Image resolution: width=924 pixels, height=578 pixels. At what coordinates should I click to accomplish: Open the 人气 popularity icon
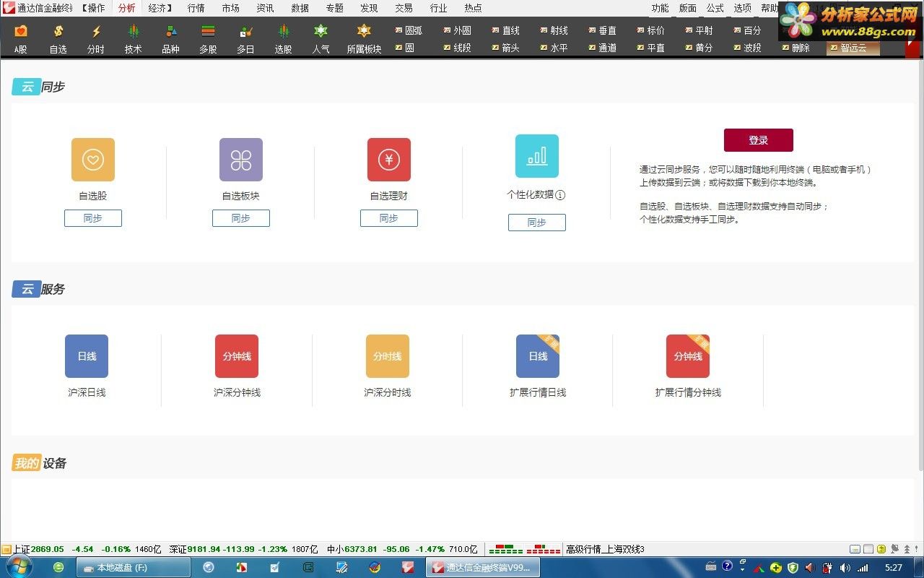(x=321, y=39)
